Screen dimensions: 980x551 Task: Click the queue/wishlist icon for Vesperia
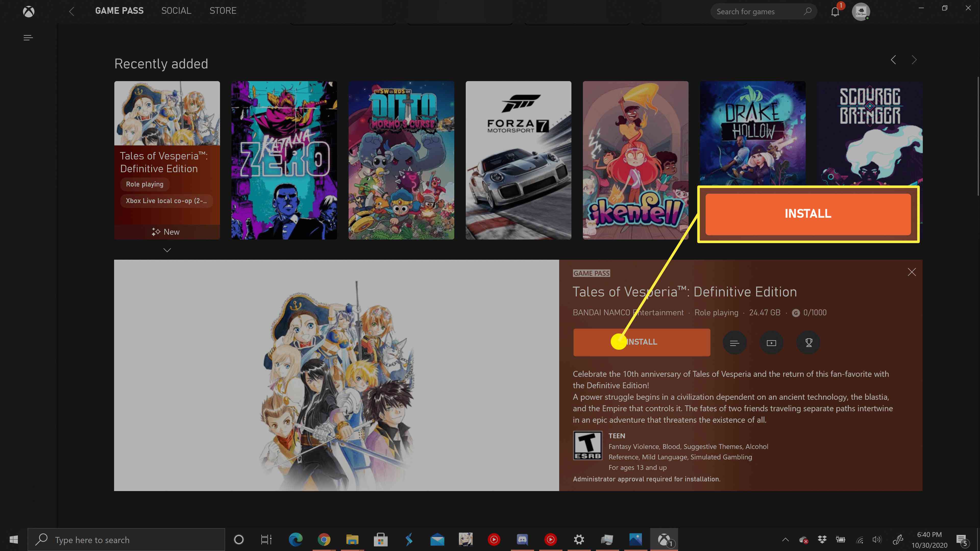tap(734, 342)
